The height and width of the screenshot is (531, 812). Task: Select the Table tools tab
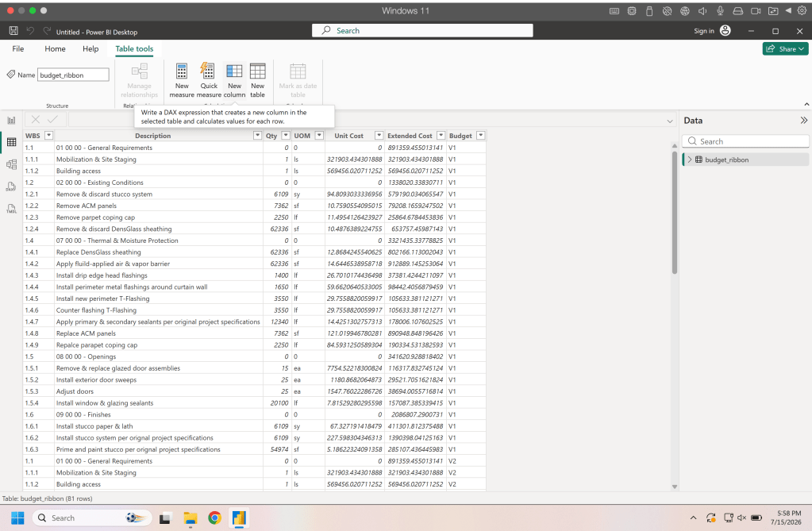point(134,48)
